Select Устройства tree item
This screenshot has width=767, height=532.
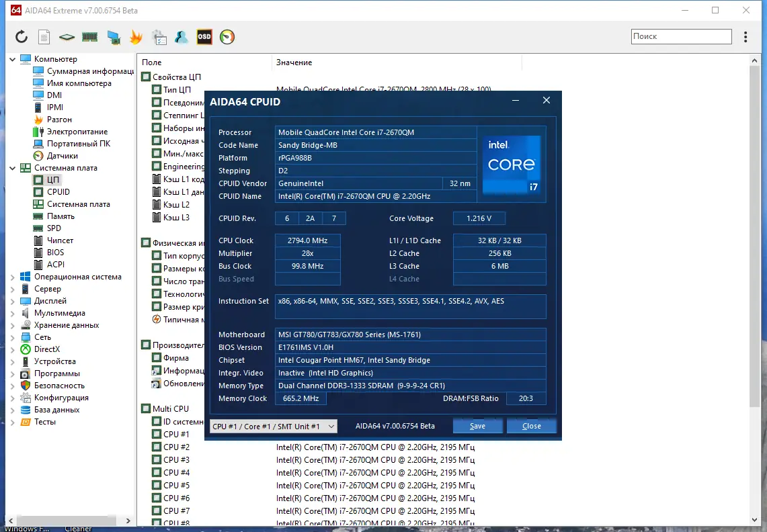48,361
